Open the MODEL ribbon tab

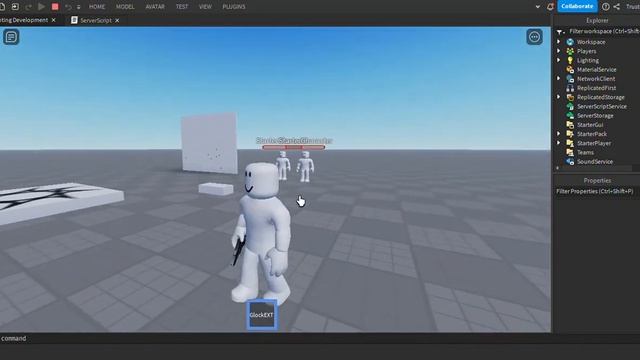[125, 7]
